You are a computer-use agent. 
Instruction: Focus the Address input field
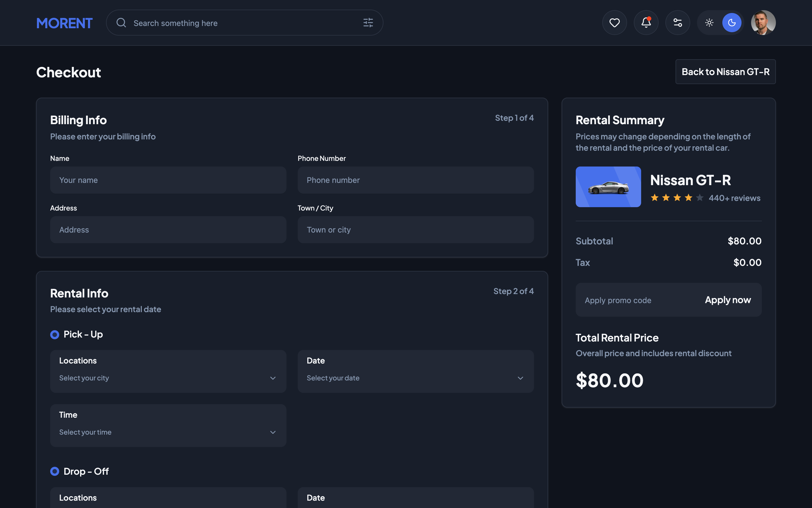(168, 230)
